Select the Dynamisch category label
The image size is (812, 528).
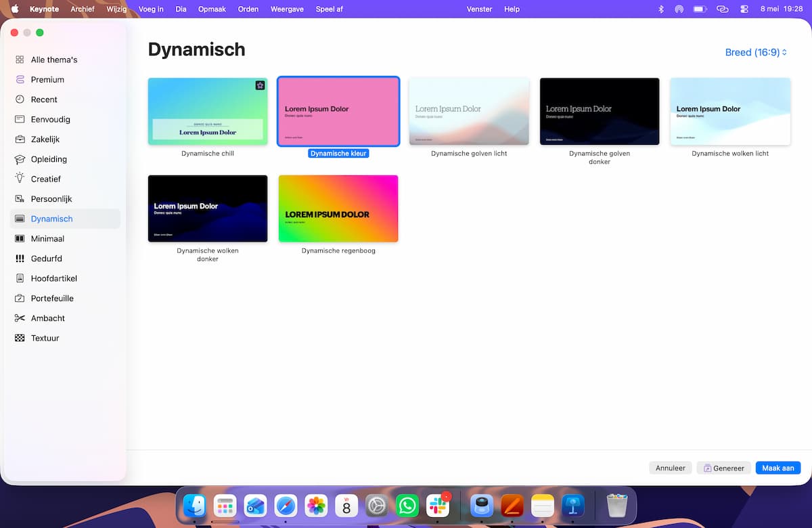pos(52,219)
